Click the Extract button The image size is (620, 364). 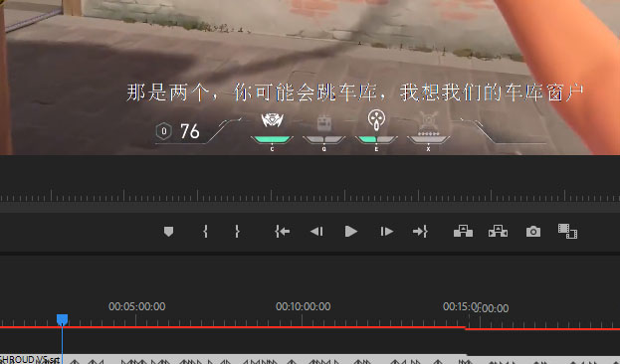pyautogui.click(x=498, y=231)
